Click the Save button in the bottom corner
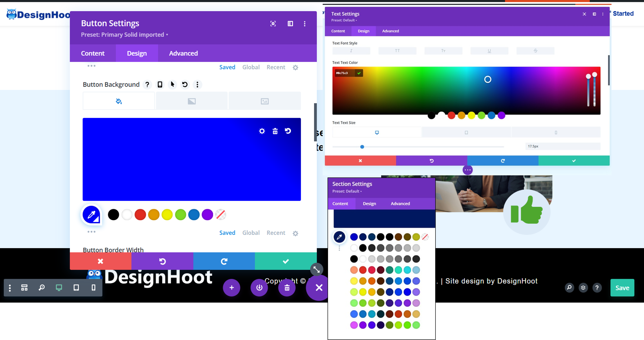This screenshot has height=340, width=644. click(622, 288)
